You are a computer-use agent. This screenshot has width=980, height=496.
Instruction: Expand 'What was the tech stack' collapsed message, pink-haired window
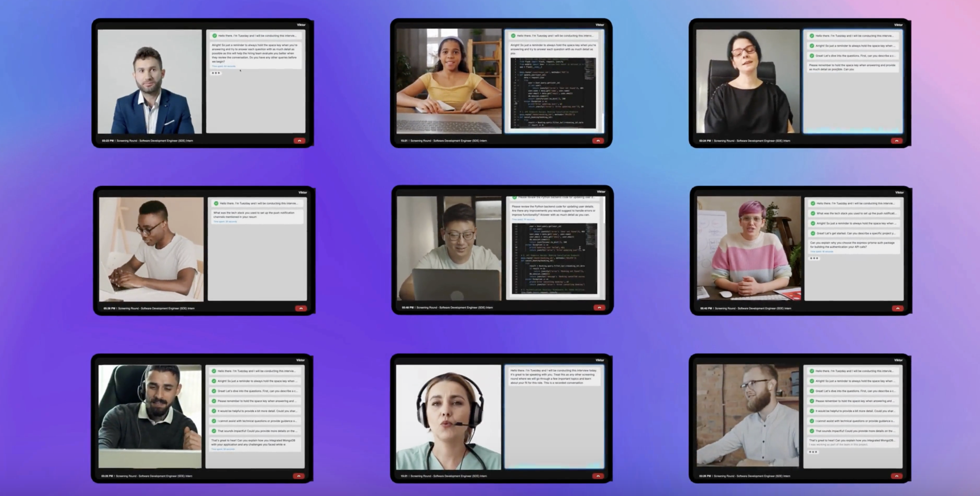856,213
